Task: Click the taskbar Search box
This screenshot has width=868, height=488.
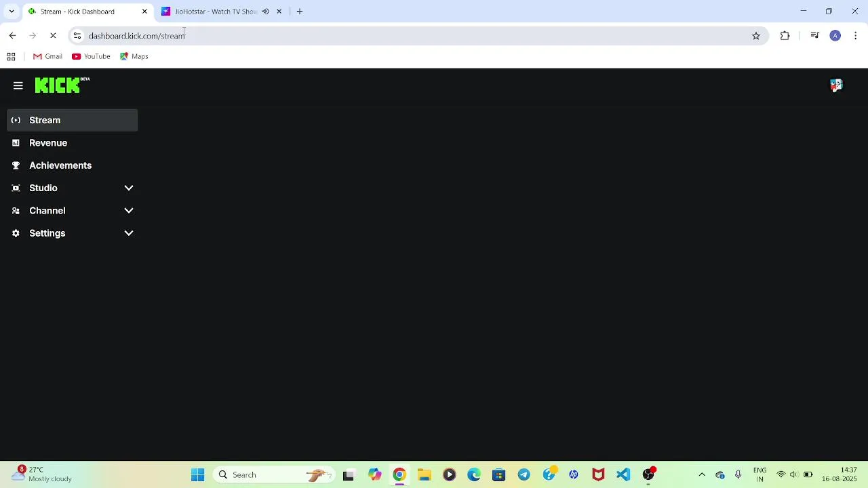Action: [274, 474]
